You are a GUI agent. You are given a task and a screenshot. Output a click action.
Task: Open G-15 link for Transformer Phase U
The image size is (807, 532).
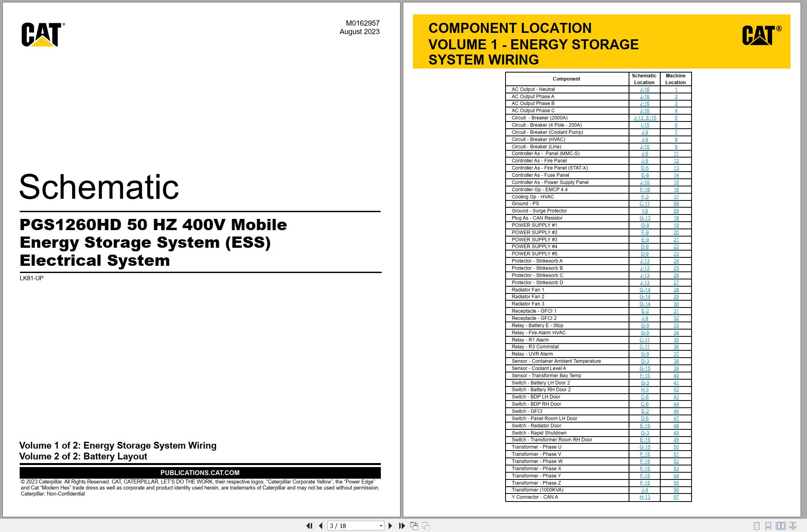pyautogui.click(x=645, y=447)
